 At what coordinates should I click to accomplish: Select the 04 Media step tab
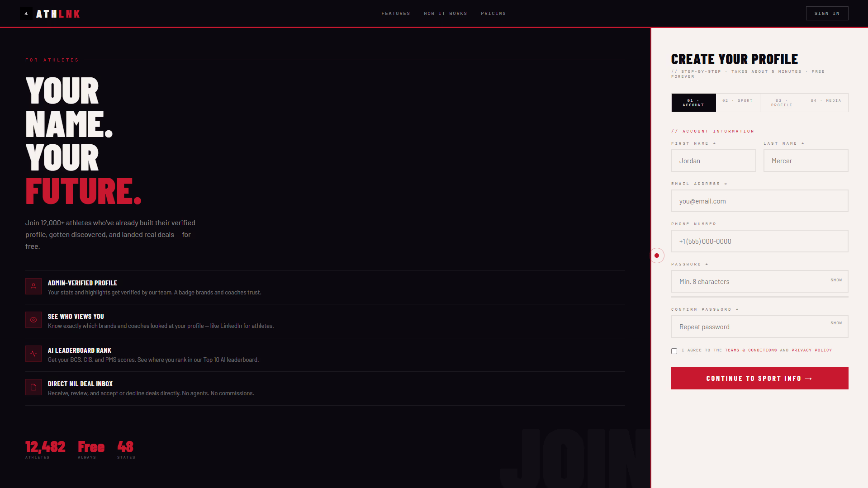pos(826,103)
